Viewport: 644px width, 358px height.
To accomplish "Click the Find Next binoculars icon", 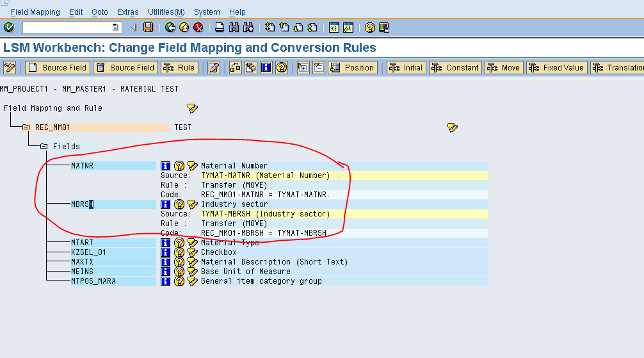I will [248, 28].
